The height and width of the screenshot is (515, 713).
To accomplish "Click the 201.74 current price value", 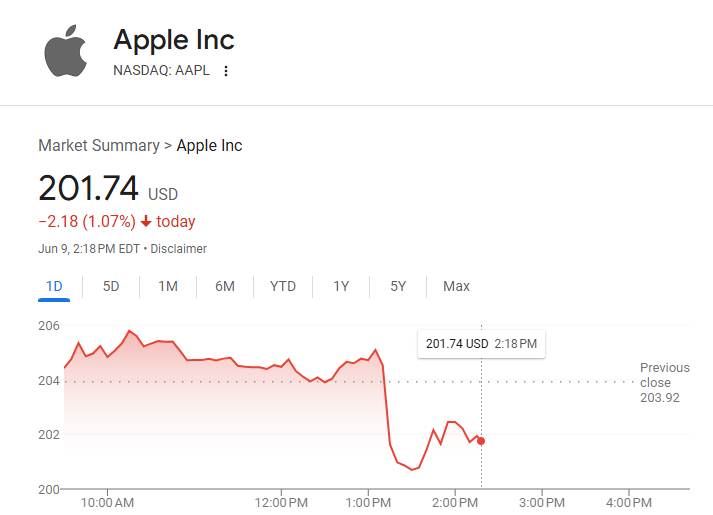I will pyautogui.click(x=88, y=188).
